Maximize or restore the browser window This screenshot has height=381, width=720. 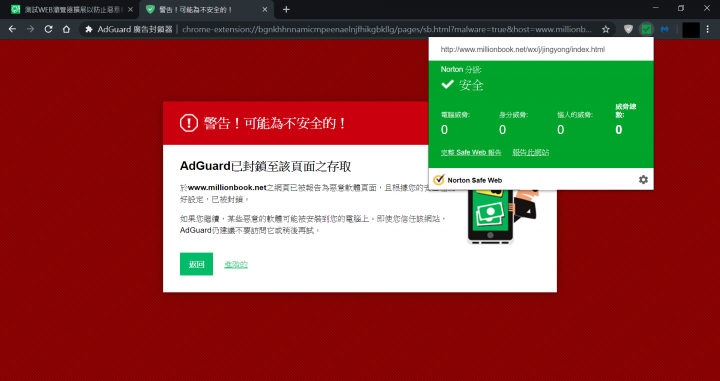(x=681, y=8)
